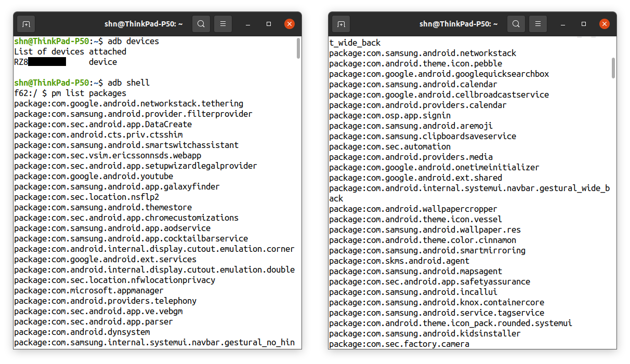Click the com.samsung.android.calendar line

[x=413, y=84]
